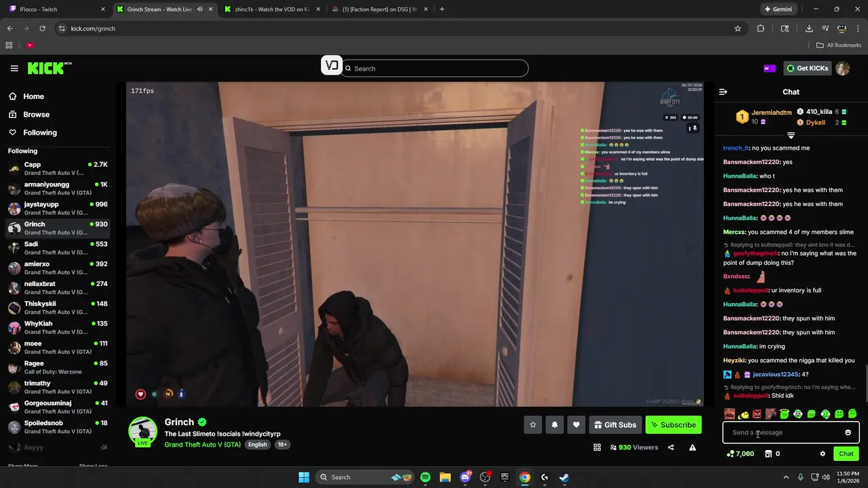Click Show Less under Following list
868x488 pixels.
93,466
